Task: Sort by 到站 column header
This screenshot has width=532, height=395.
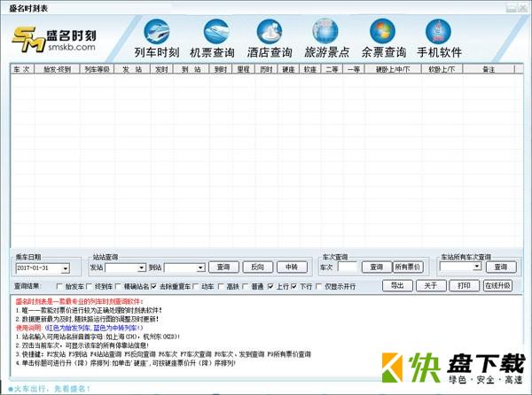Action: 192,69
